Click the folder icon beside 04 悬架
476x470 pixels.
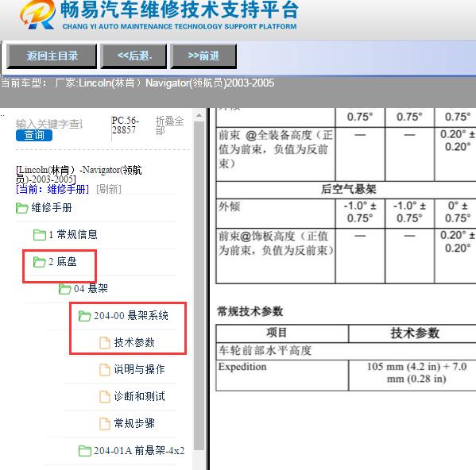[65, 289]
